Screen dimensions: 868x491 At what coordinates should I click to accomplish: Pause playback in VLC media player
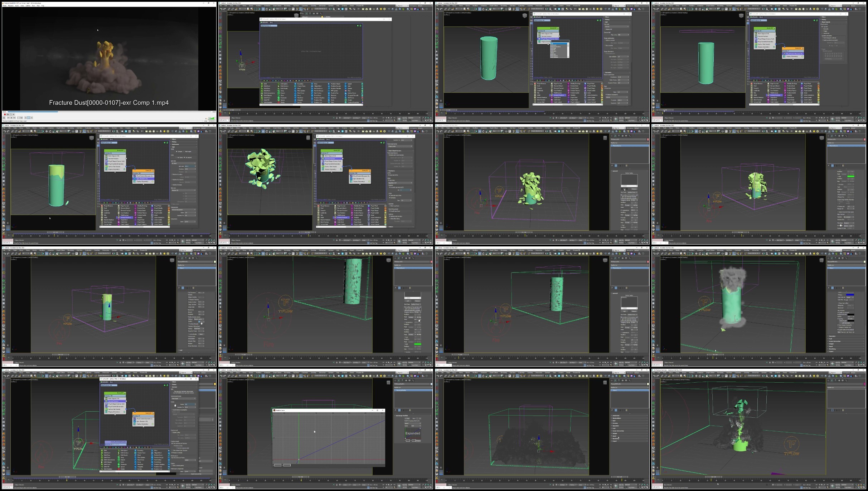[x=5, y=118]
